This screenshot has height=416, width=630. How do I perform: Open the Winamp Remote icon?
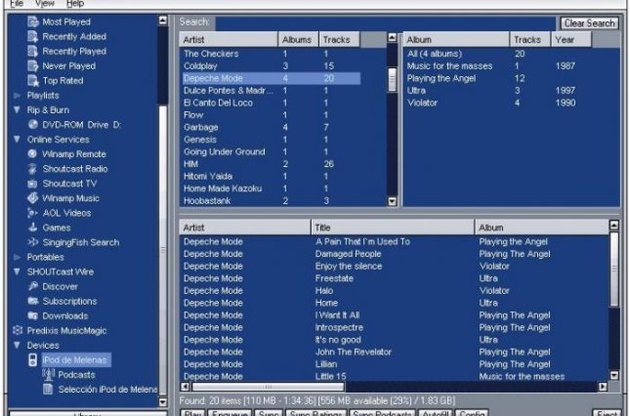click(x=33, y=154)
